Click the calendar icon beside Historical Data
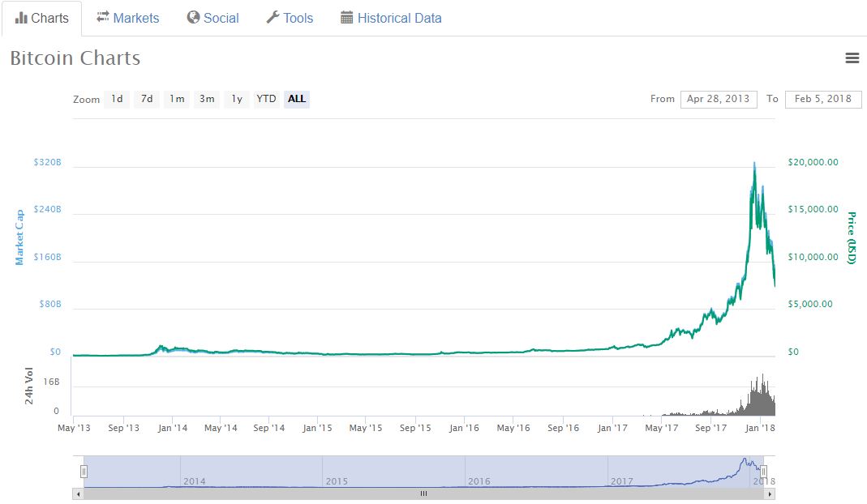This screenshot has height=504, width=867. 347,18
